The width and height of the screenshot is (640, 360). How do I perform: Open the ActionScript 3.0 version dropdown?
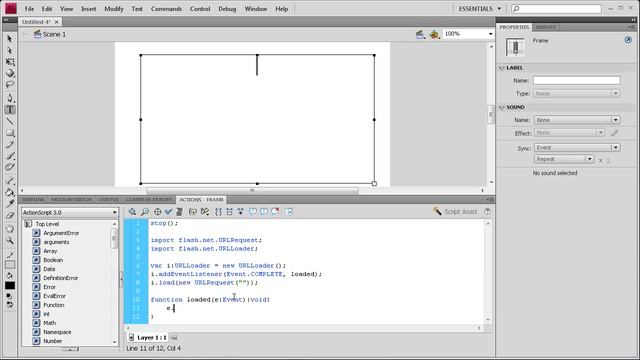click(x=69, y=213)
